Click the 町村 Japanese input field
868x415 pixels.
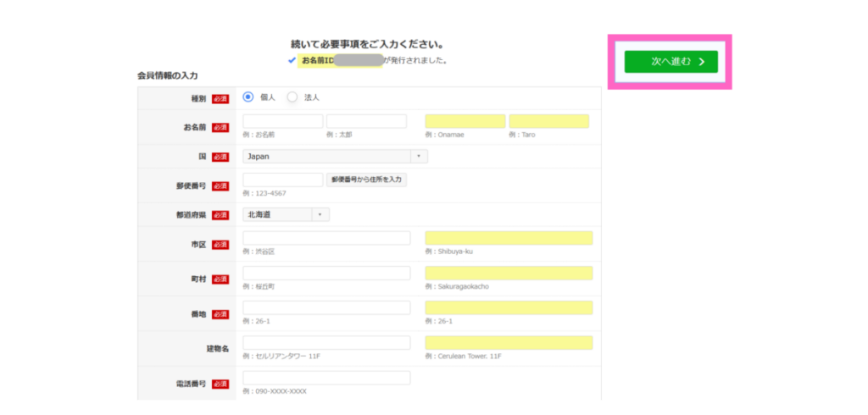[326, 274]
